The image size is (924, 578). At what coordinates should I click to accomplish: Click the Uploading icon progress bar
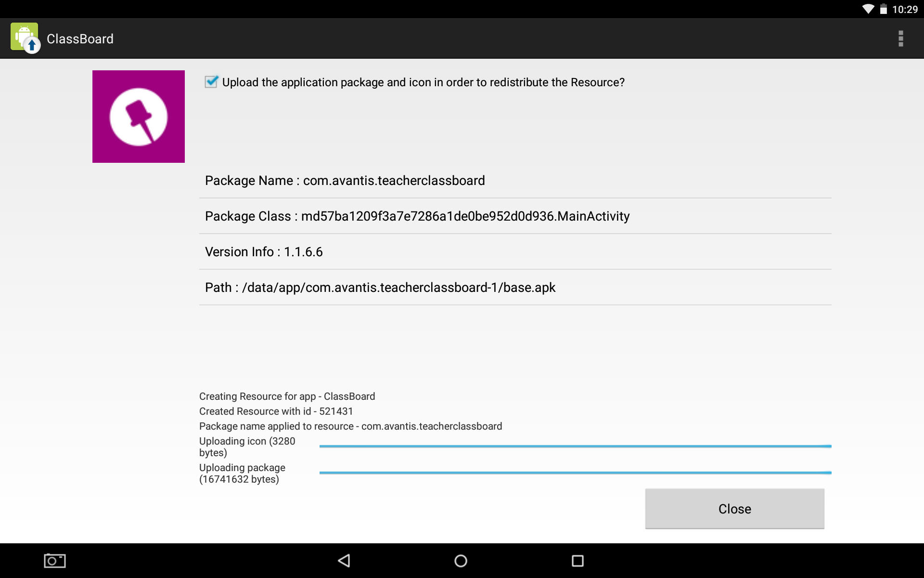click(575, 447)
